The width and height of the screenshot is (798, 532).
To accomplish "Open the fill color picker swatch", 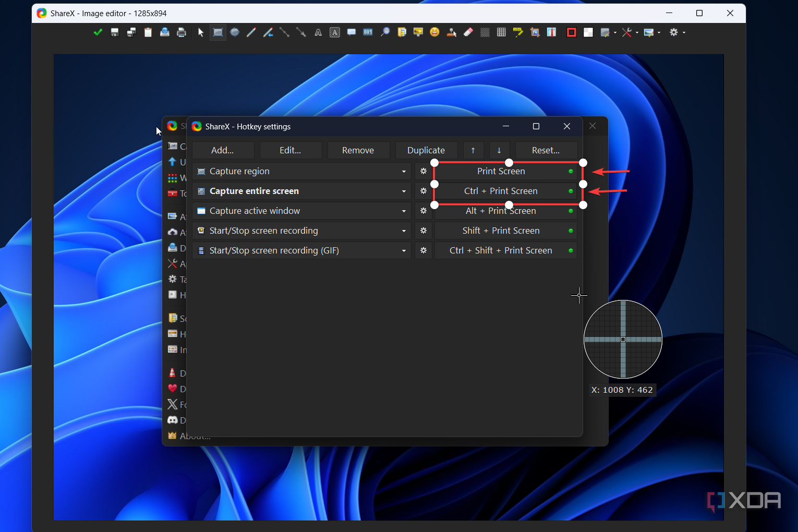I will [x=588, y=32].
